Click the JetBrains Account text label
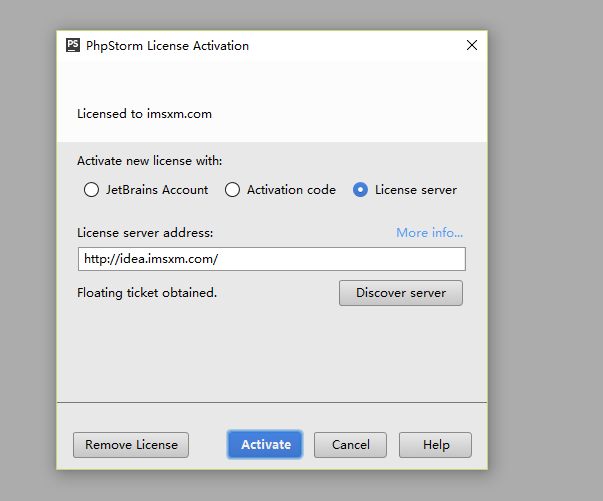 [x=157, y=190]
